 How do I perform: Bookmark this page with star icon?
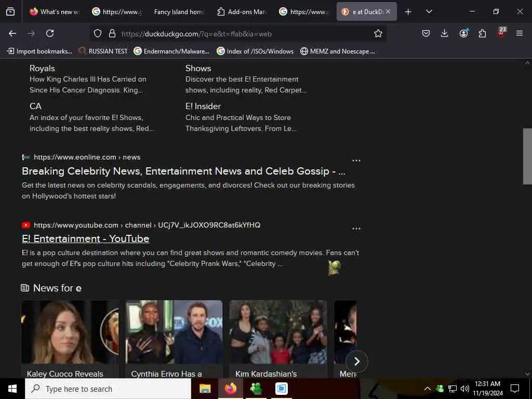coord(378,33)
